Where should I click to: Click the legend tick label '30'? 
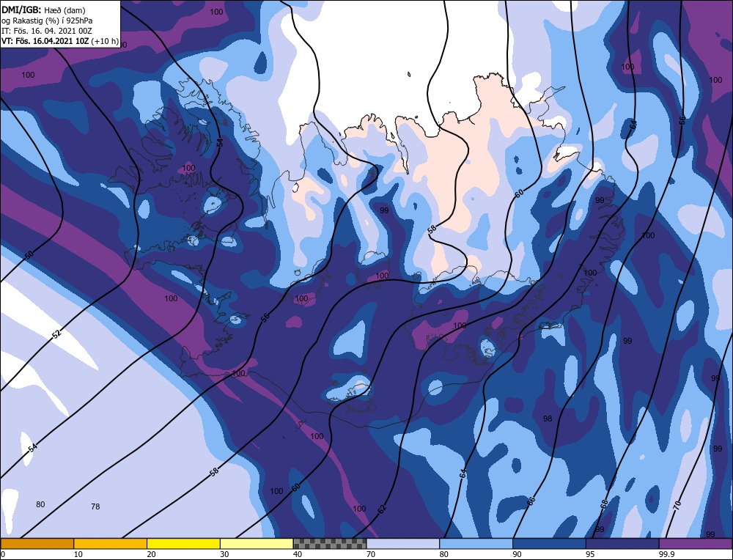coord(224,554)
